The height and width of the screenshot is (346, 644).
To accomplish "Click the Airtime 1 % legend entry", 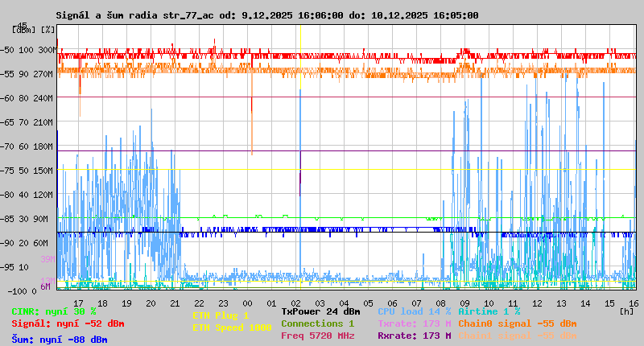I will pyautogui.click(x=489, y=311).
